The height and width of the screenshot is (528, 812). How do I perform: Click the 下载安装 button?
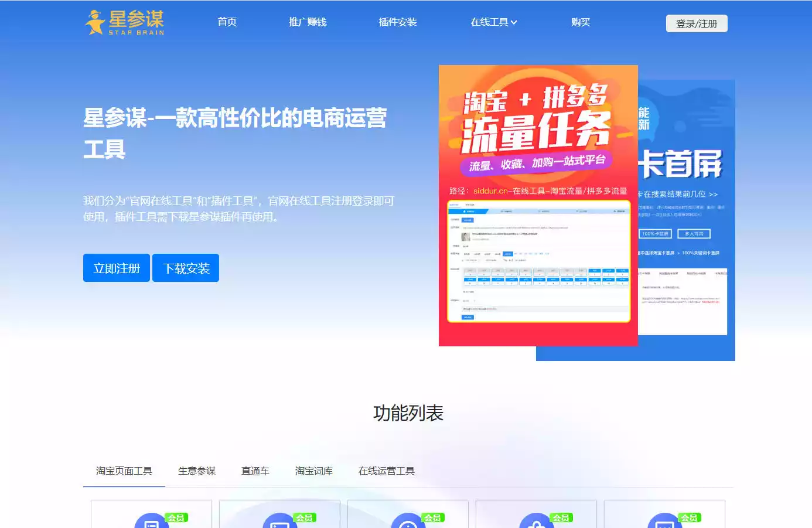186,268
